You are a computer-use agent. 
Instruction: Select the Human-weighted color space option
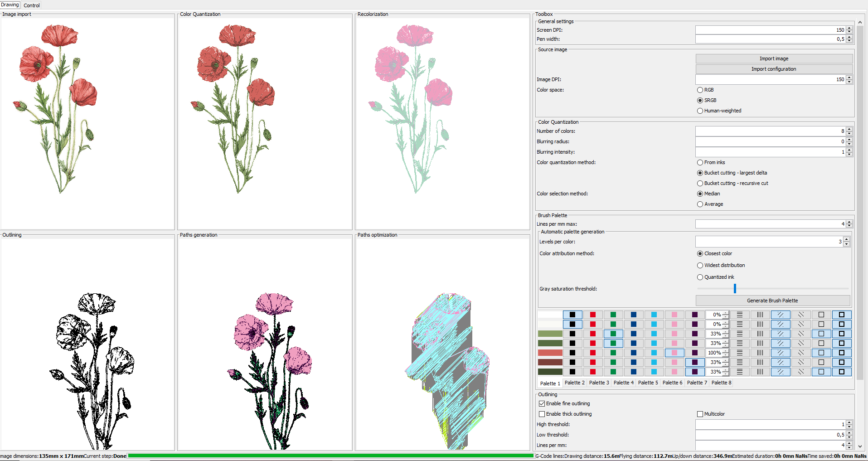coord(700,111)
